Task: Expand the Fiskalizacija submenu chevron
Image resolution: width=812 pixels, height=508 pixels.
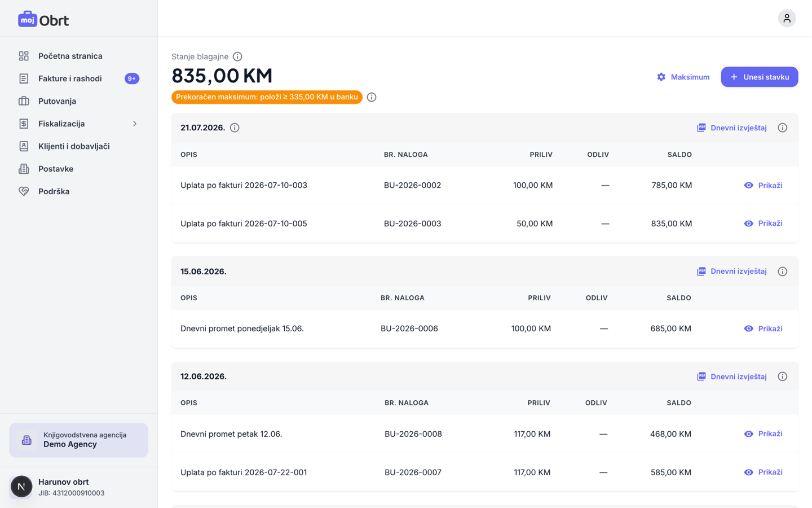Action: point(135,124)
